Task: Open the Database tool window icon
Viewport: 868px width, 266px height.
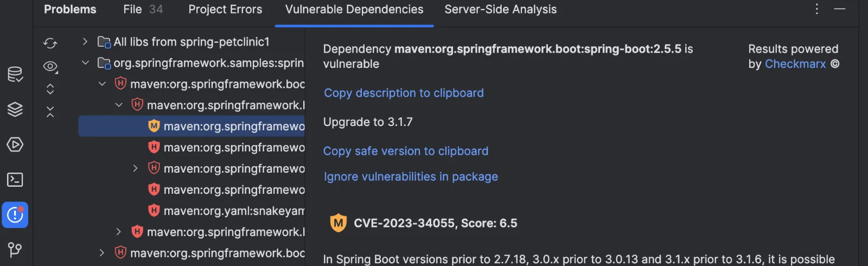Action: pos(15,74)
